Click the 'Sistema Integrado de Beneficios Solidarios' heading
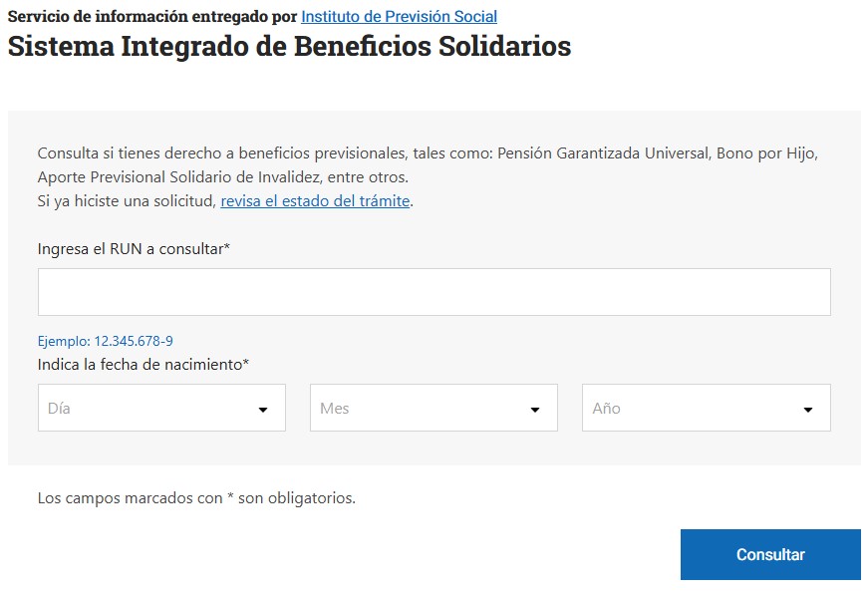This screenshot has height=596, width=868. 289,47
